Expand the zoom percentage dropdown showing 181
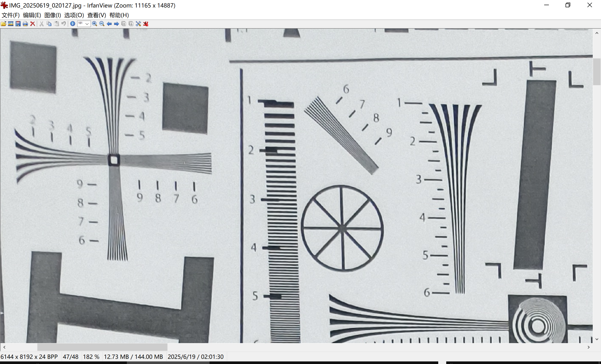601x364 pixels. tap(87, 24)
